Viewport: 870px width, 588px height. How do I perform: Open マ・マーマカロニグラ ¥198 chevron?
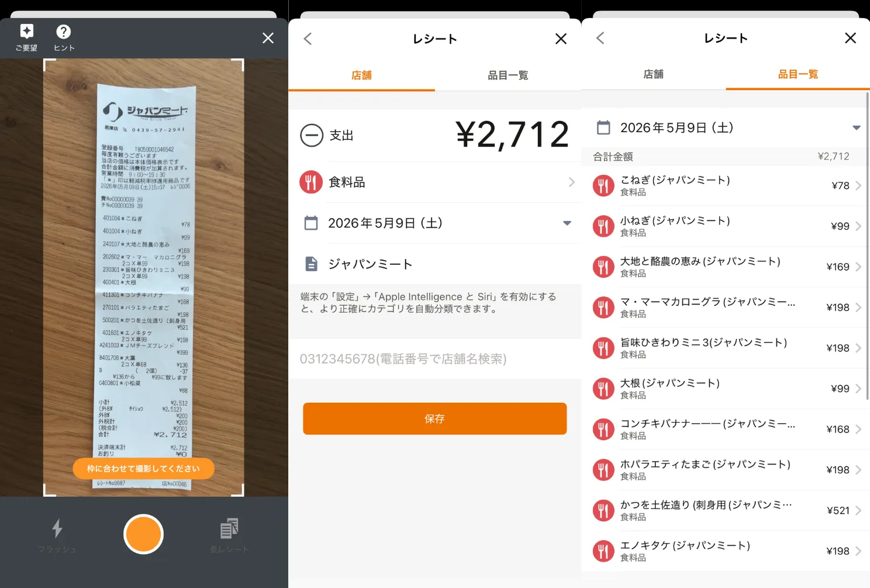[858, 307]
